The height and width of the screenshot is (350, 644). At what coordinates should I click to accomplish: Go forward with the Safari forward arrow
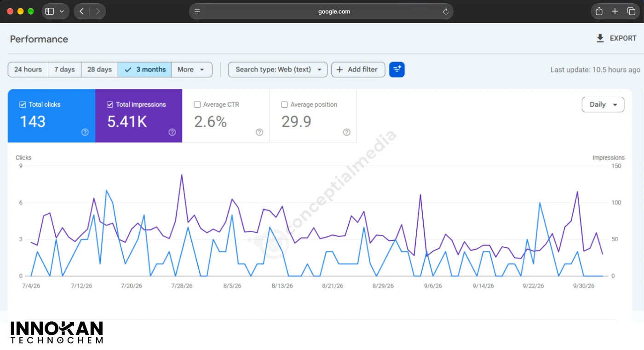[x=98, y=12]
